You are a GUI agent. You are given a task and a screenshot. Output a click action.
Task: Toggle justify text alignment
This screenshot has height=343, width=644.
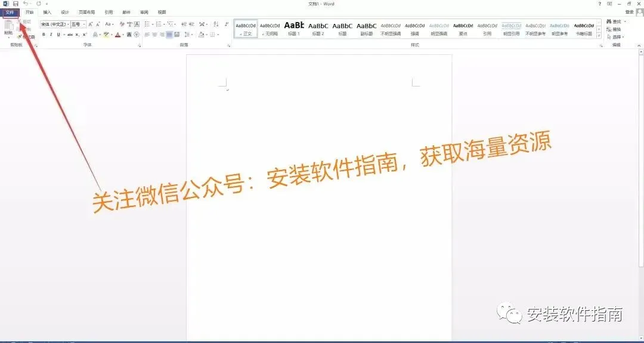click(x=169, y=35)
